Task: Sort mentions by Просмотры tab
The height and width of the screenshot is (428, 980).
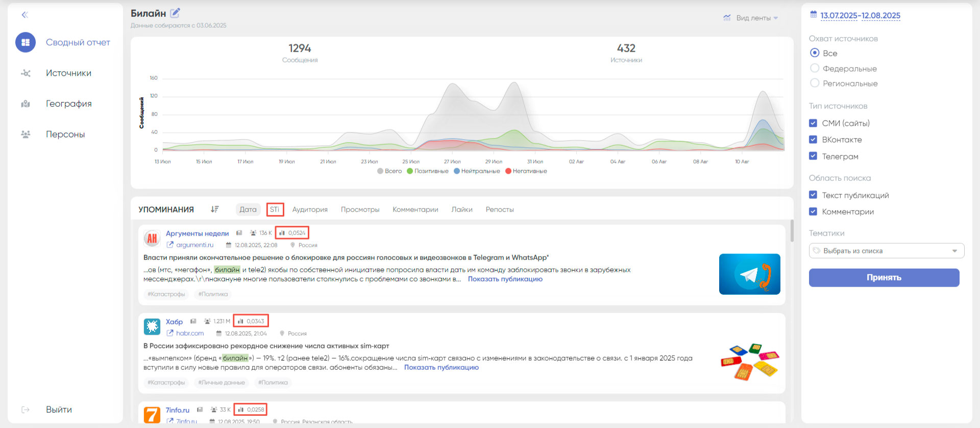Action: (360, 209)
